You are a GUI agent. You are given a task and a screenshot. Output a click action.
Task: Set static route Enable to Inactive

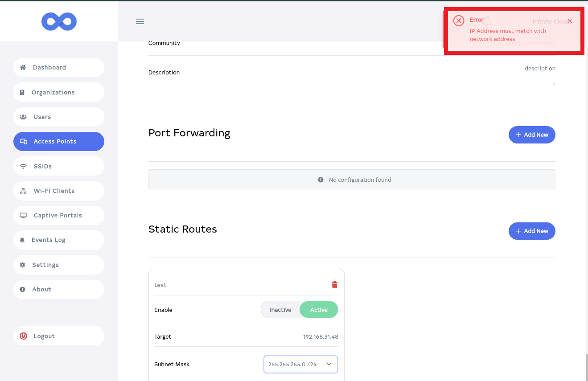[x=280, y=310]
